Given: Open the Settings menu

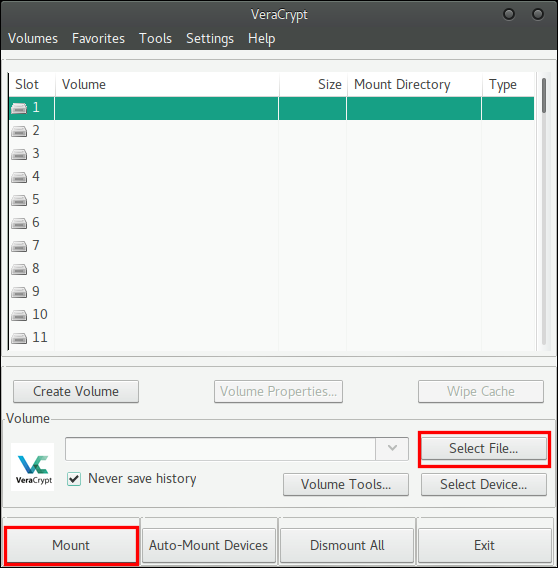Looking at the screenshot, I should tap(210, 39).
